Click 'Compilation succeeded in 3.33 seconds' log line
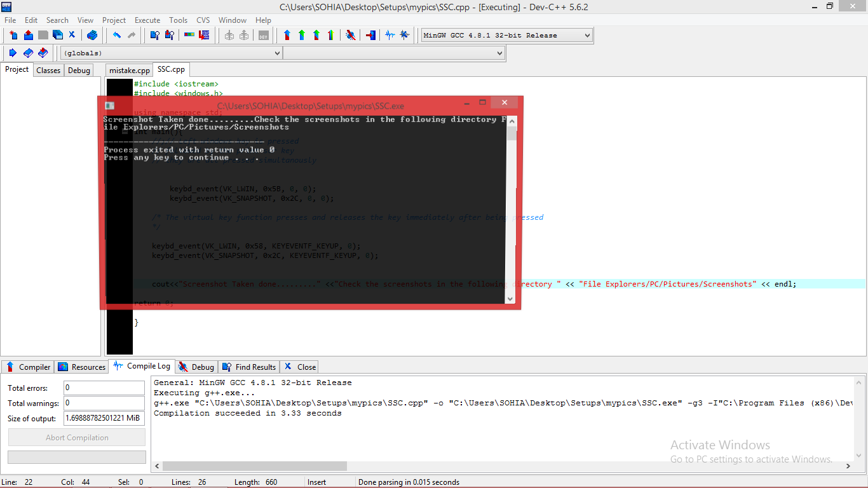 248,413
